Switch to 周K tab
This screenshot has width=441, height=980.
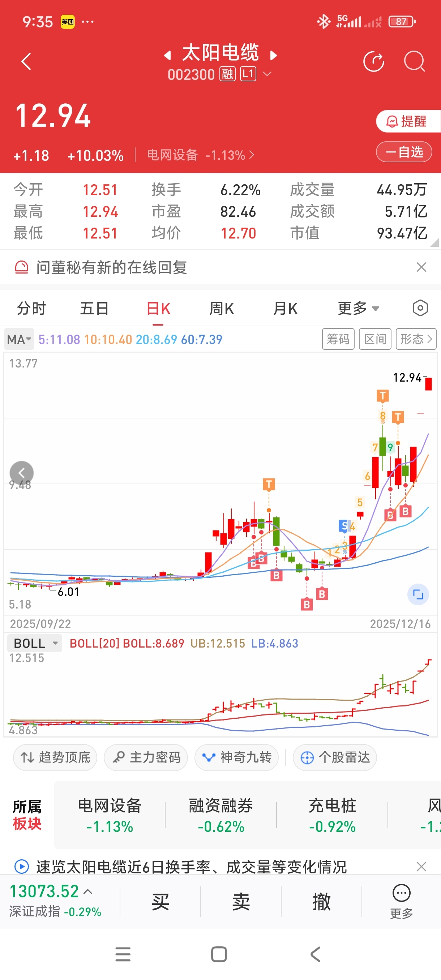[x=222, y=309]
